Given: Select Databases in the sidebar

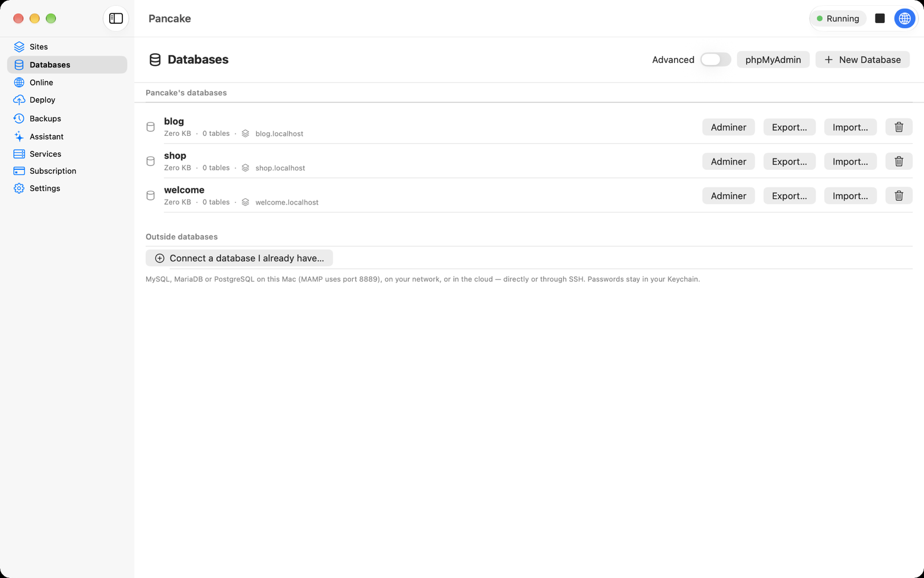Looking at the screenshot, I should pyautogui.click(x=67, y=65).
